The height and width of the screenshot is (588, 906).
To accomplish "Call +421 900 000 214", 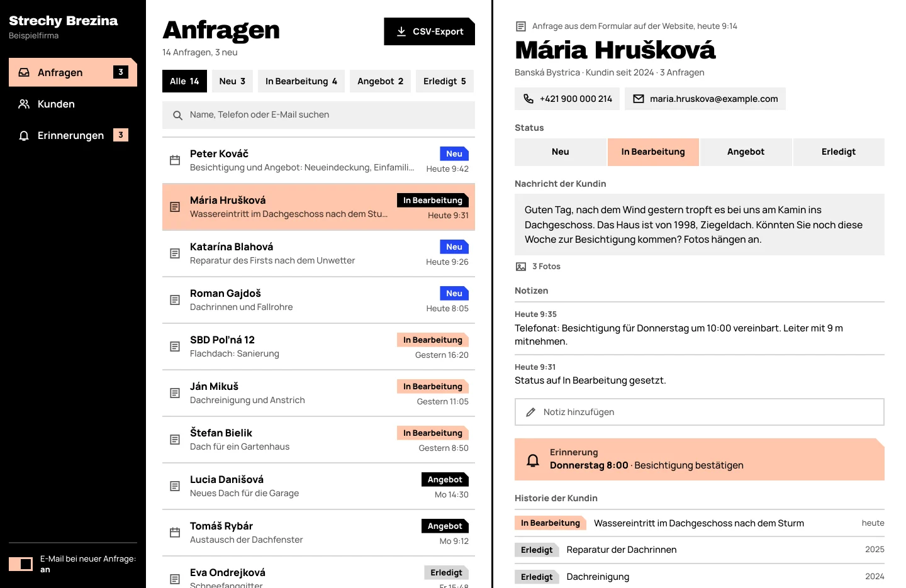I will [567, 99].
